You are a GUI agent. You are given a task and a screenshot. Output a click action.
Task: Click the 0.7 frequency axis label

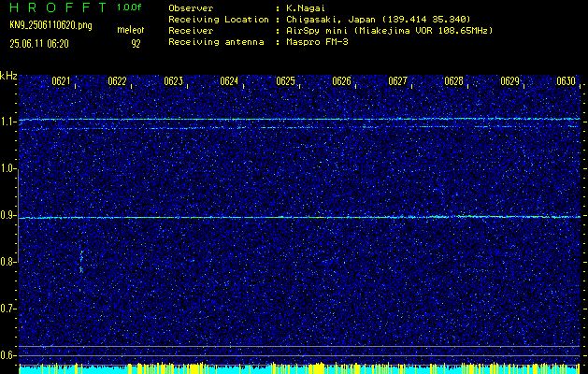7,309
